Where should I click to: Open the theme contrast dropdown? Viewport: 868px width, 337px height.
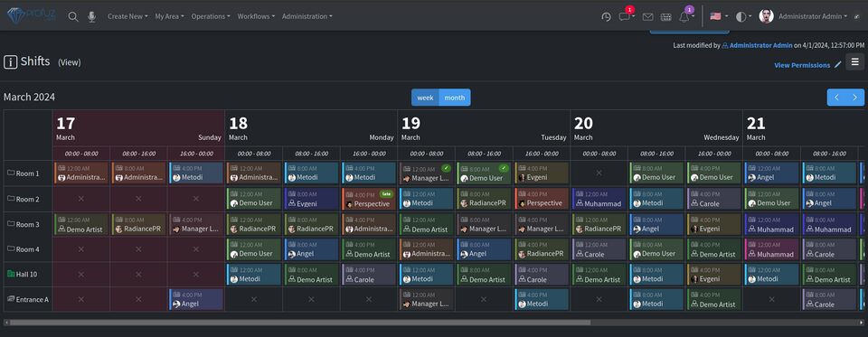[x=743, y=16]
